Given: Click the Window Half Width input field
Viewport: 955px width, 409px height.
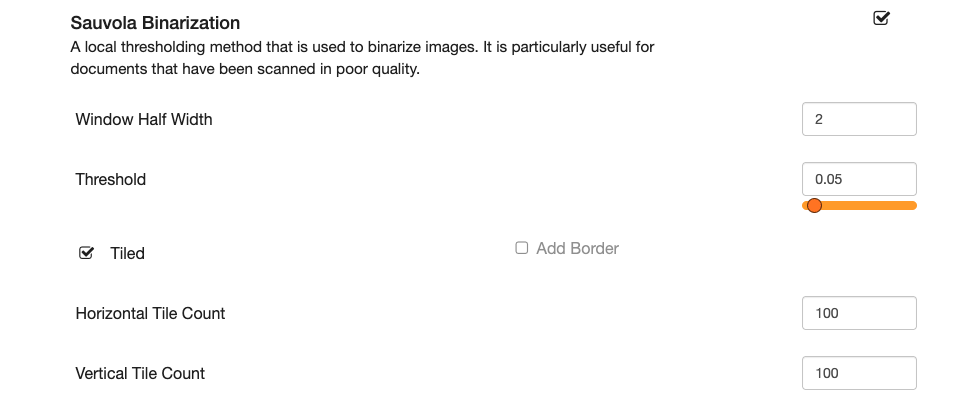Looking at the screenshot, I should pyautogui.click(x=859, y=120).
